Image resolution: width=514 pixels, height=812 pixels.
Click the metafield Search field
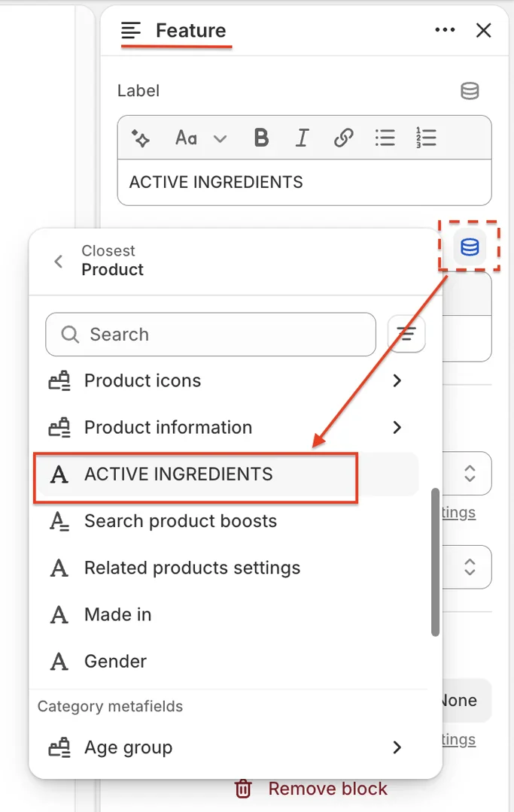point(211,335)
